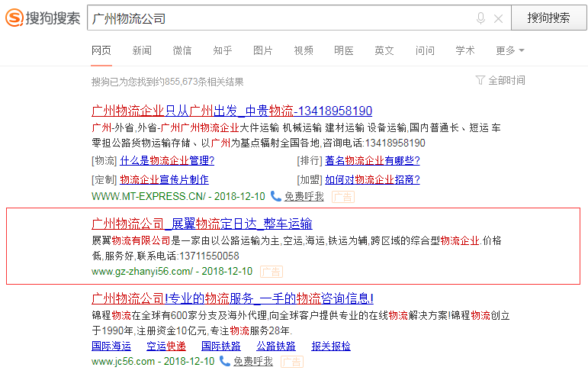
Task: Open the 明医 tab
Action: (x=344, y=50)
